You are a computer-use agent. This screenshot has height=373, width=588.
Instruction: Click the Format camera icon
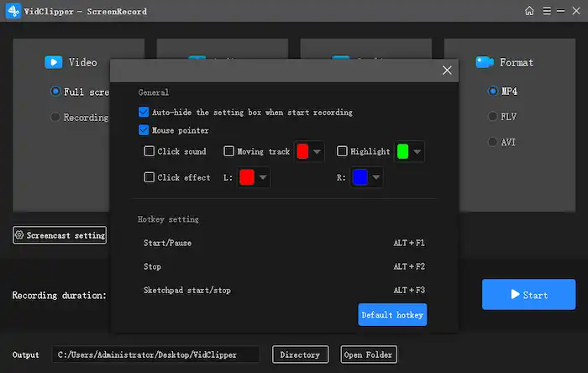(x=485, y=62)
